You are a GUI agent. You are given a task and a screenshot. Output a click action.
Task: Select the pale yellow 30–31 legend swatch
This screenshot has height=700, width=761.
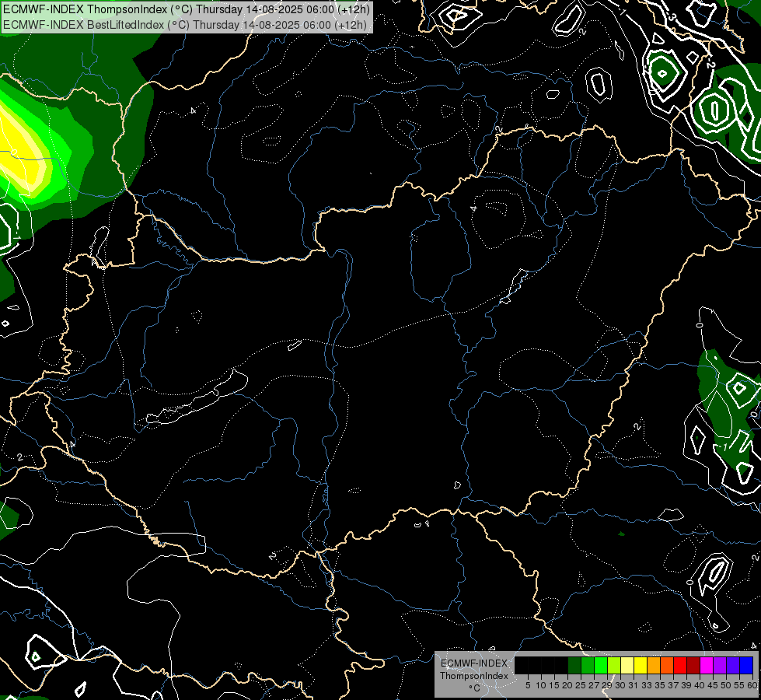627,665
